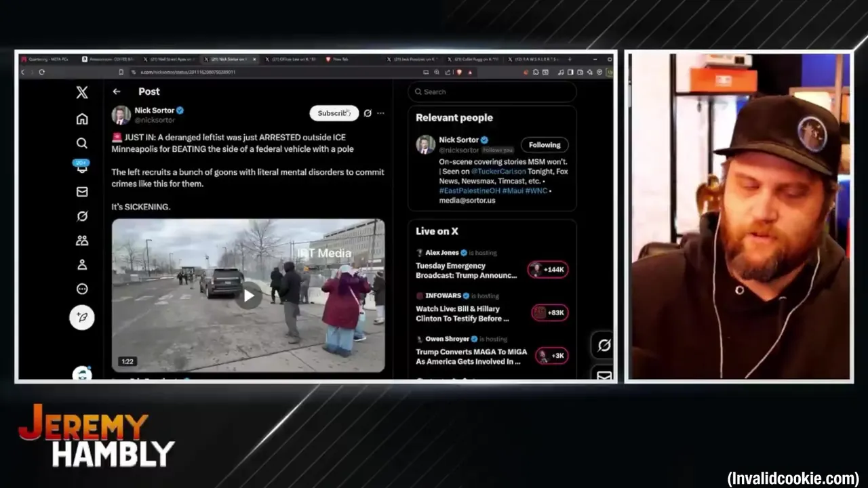
Task: Open Trump Converts MAGA To MIGA broadcast
Action: coord(471,357)
